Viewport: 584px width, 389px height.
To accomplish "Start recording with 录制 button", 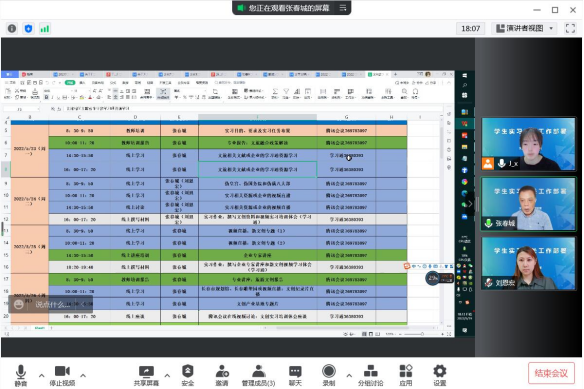I will click(x=329, y=376).
